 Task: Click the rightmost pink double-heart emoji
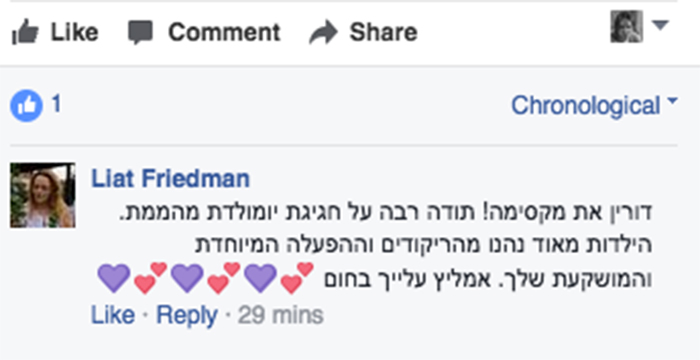pyautogui.click(x=297, y=278)
